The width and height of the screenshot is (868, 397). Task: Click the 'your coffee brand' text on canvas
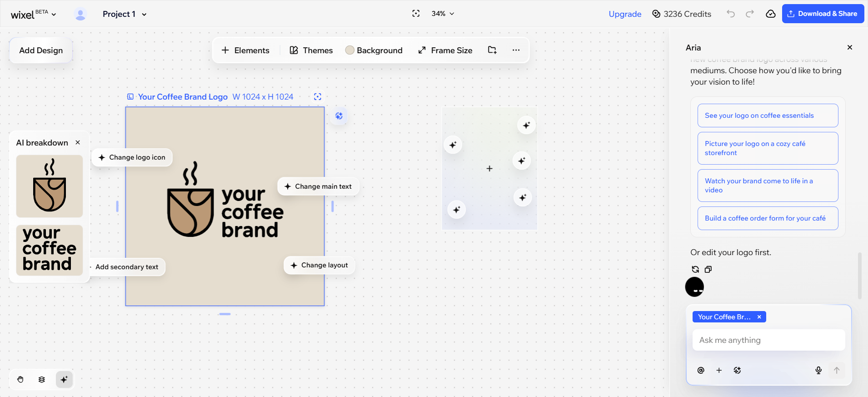[x=252, y=212]
